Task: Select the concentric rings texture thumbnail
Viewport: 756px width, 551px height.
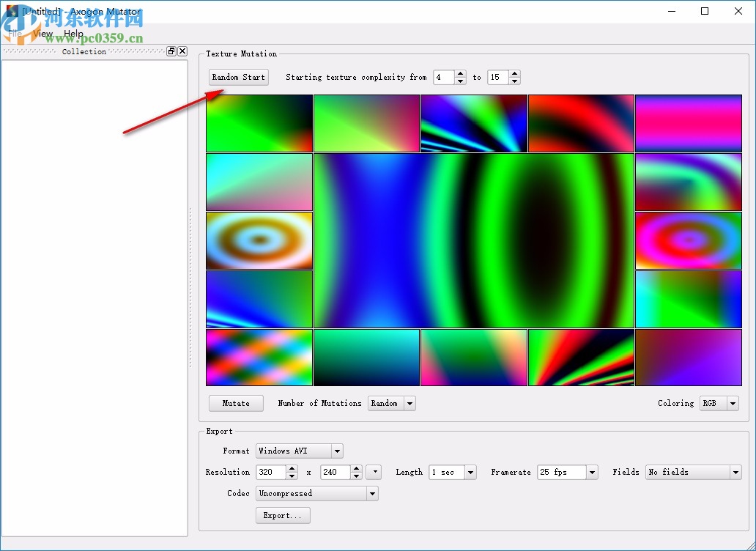Action: [259, 240]
